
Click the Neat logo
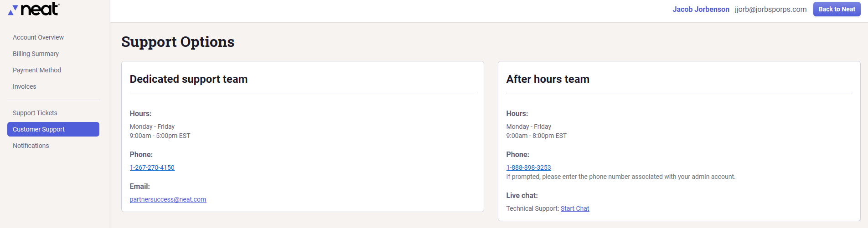tap(34, 9)
